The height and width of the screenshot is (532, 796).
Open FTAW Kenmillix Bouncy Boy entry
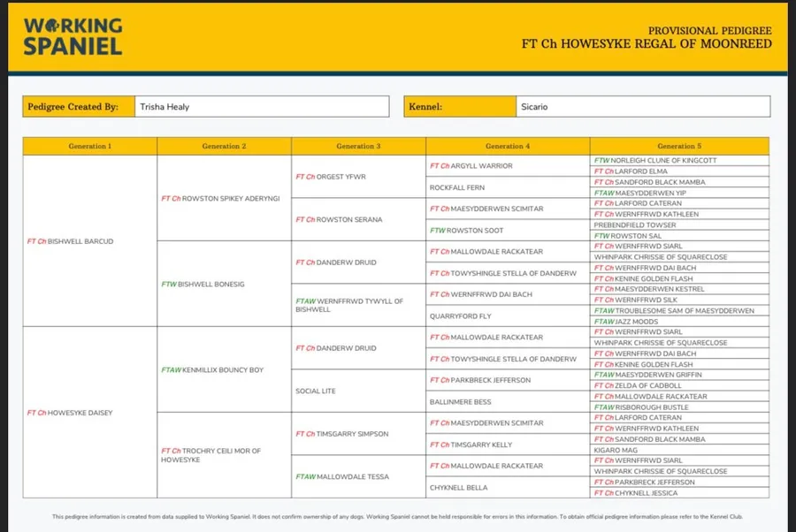tap(212, 370)
